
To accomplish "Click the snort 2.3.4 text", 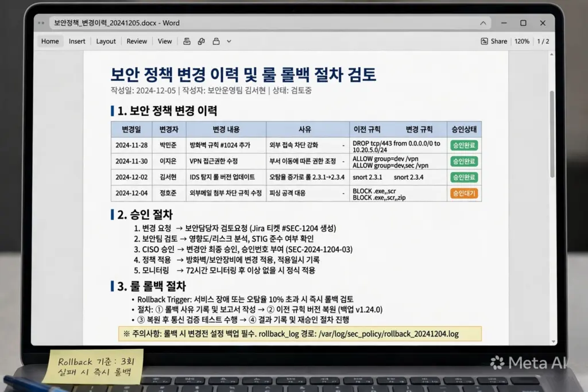I will [408, 177].
